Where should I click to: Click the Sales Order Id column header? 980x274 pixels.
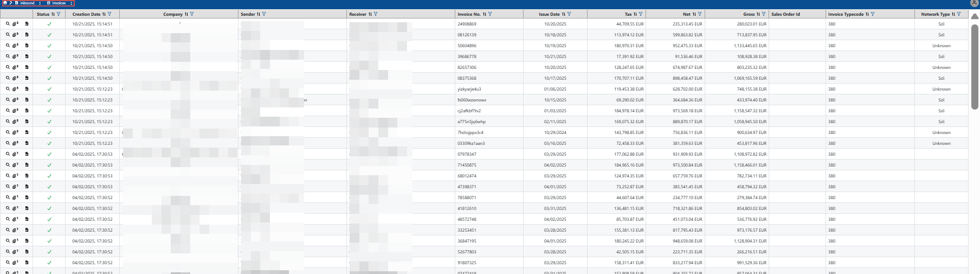(785, 14)
